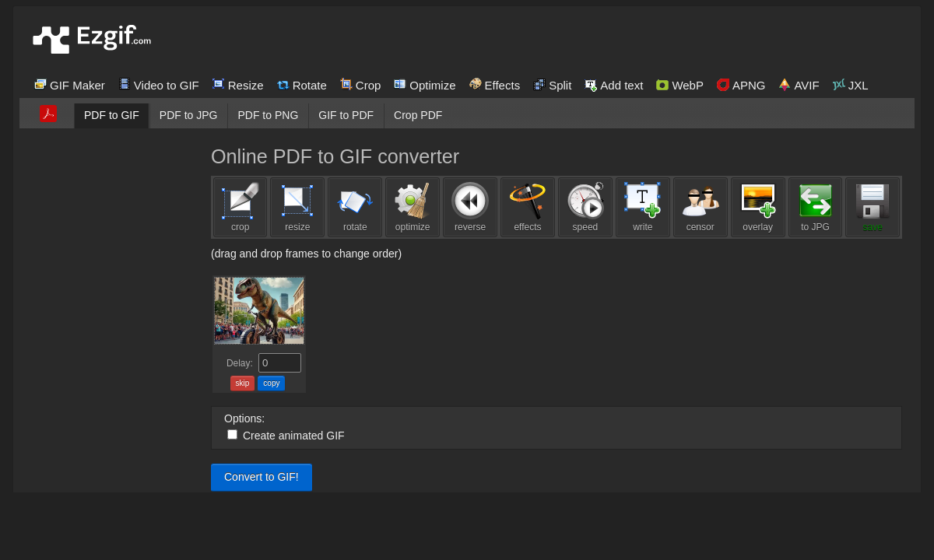Skip the dinosaur frame
This screenshot has width=934, height=560.
242,383
